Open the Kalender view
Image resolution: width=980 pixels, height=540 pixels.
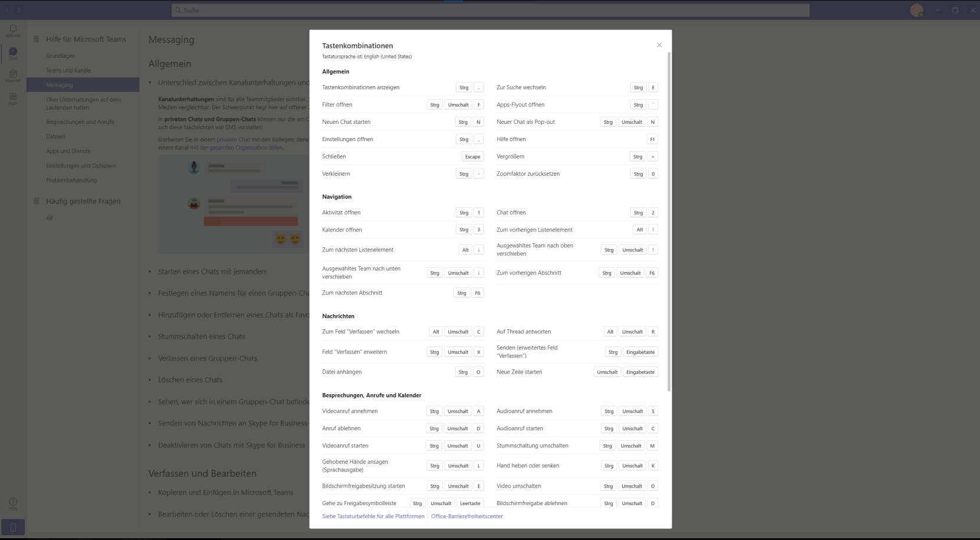click(12, 76)
